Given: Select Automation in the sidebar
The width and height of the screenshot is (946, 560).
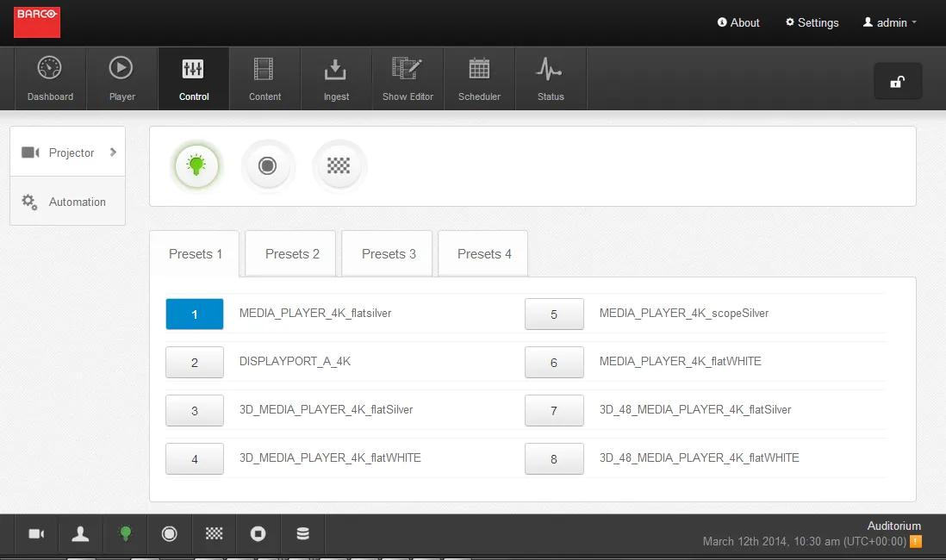Looking at the screenshot, I should pos(67,202).
